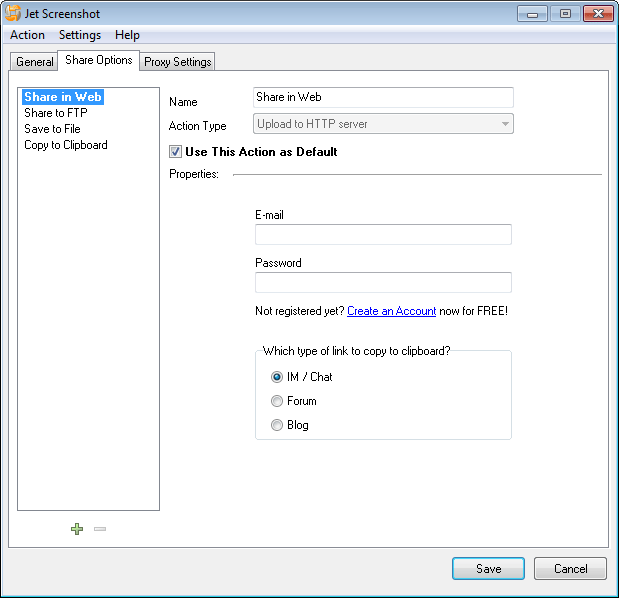Select Save to File in the list
Viewport: 619px width, 598px height.
[52, 129]
